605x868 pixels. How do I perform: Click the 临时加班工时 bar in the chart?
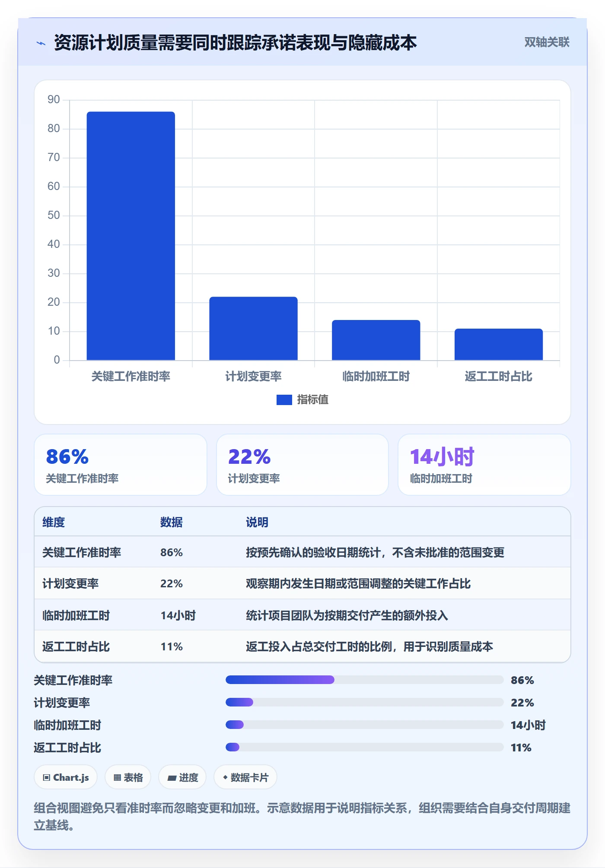point(376,340)
